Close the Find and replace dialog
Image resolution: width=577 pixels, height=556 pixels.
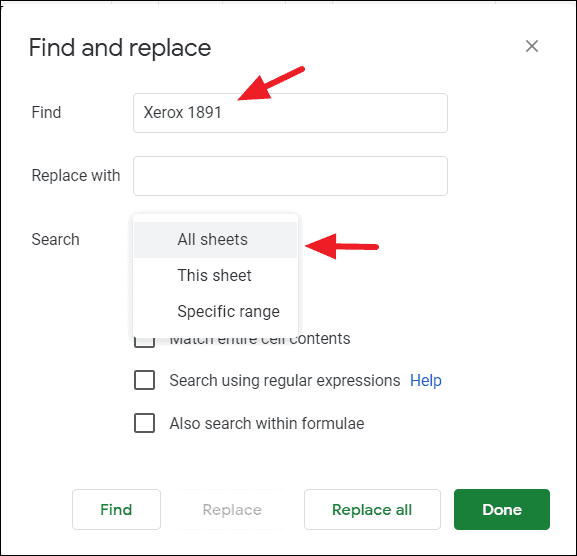point(532,46)
